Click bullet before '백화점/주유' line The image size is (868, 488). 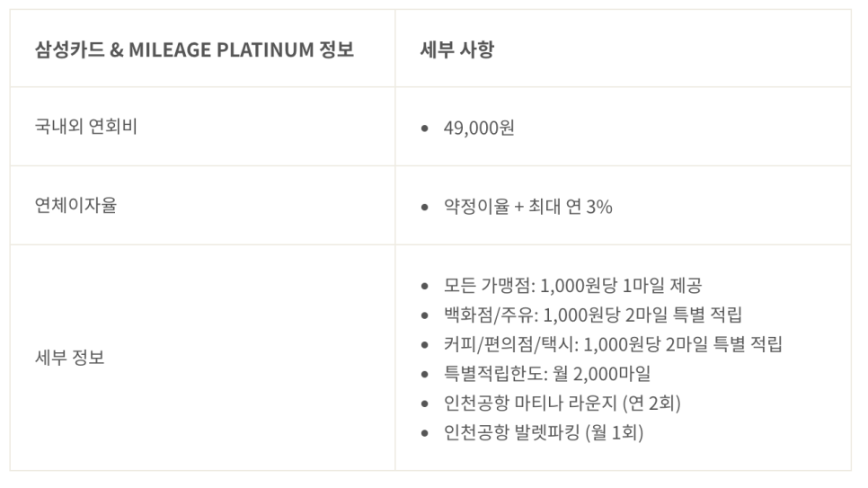point(425,315)
